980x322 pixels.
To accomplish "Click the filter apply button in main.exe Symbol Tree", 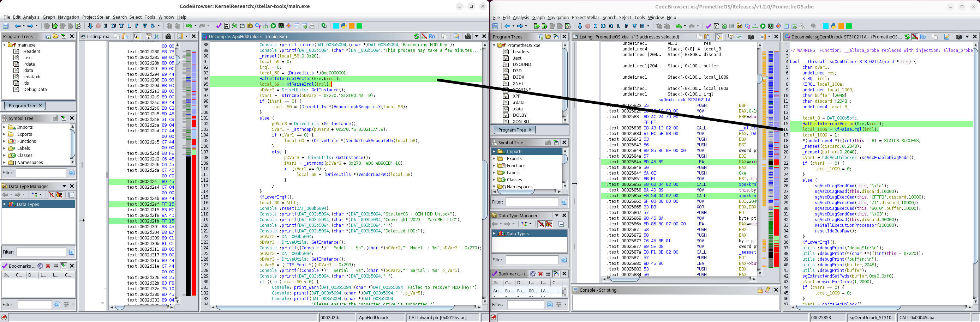I will coord(72,172).
